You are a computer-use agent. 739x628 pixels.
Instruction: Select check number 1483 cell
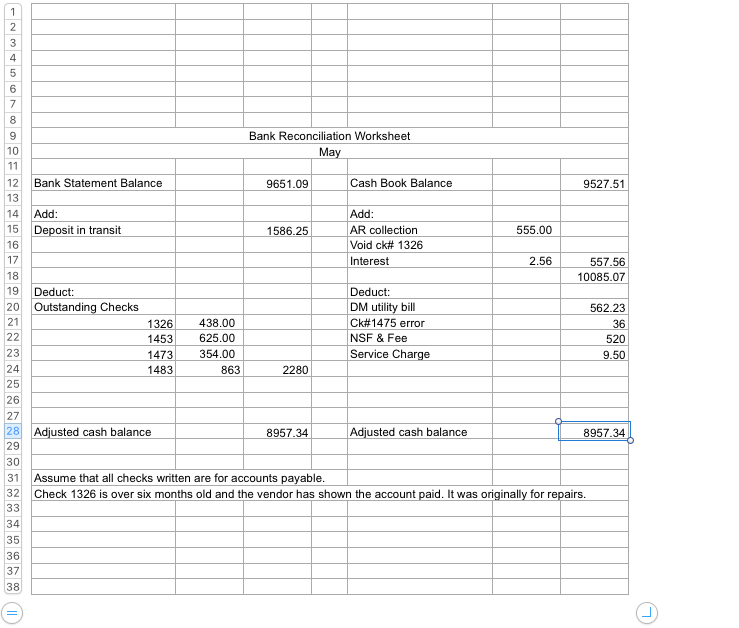click(x=103, y=369)
